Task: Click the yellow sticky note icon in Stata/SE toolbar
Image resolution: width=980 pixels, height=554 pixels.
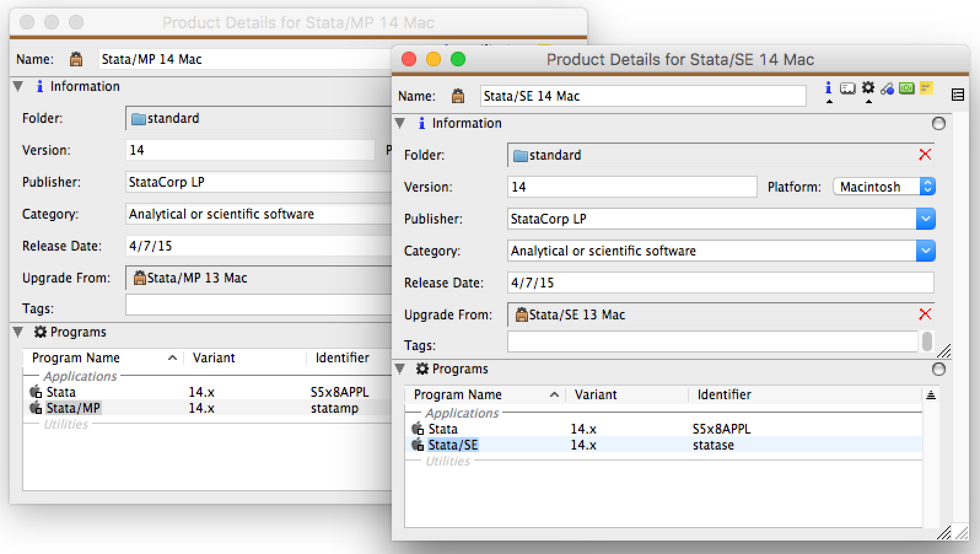Action: click(926, 88)
